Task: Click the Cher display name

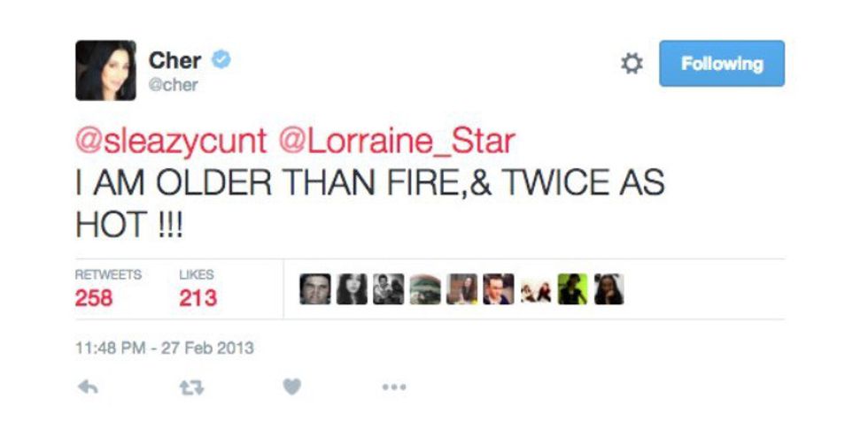Action: point(174,60)
